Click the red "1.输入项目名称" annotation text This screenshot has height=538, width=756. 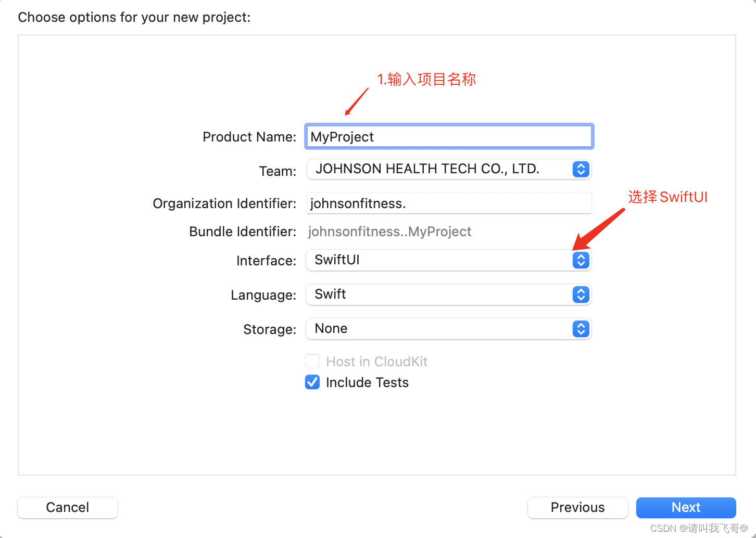(x=426, y=80)
